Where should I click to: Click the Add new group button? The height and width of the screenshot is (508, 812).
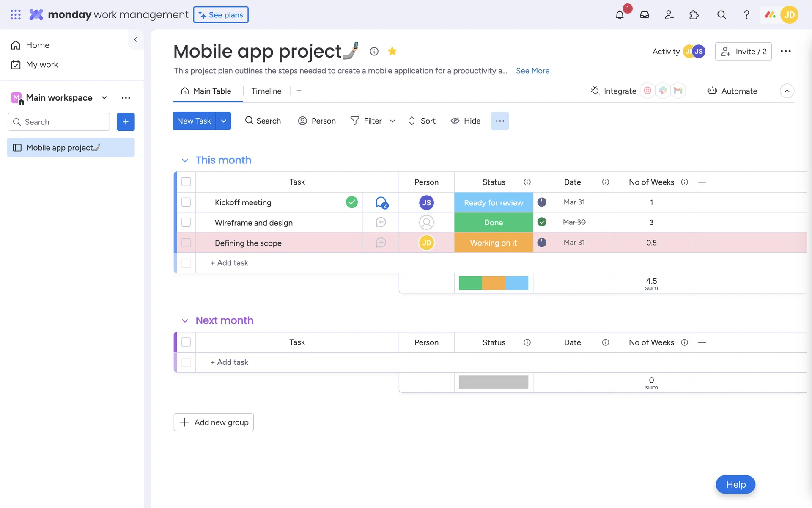coord(214,422)
